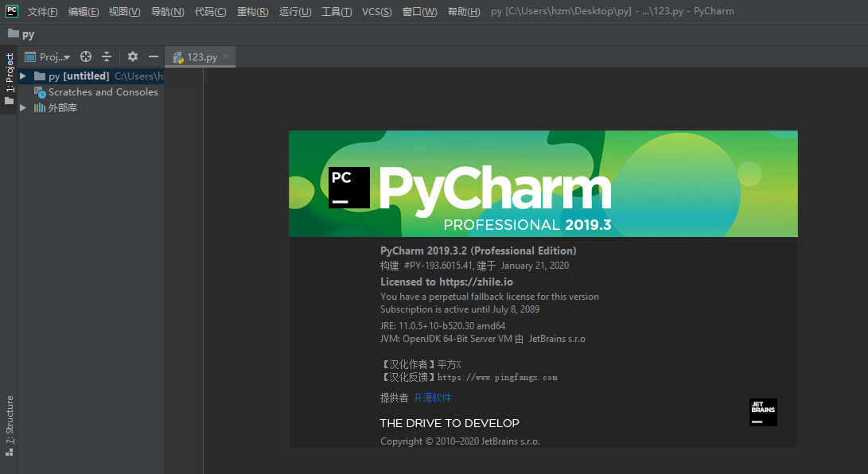Click the locate/scroll from source crosshair icon
868x474 pixels.
(x=86, y=56)
